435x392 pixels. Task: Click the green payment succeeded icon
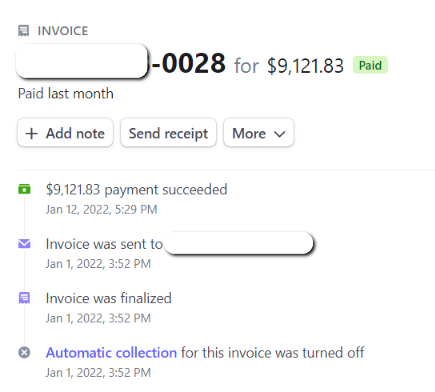[x=24, y=189]
